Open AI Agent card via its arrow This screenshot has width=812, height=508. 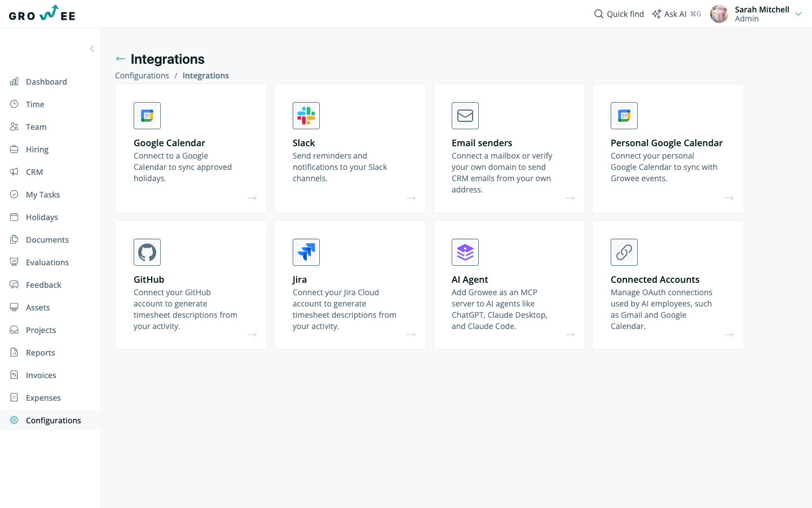click(x=570, y=335)
